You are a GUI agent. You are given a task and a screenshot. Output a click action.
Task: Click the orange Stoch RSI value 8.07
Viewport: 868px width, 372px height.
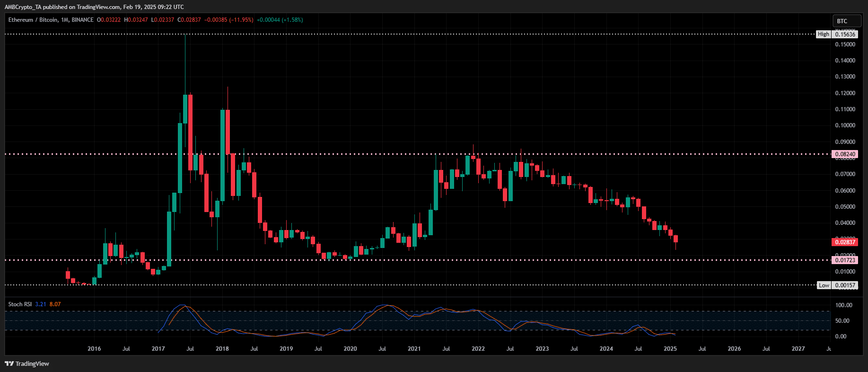point(55,304)
